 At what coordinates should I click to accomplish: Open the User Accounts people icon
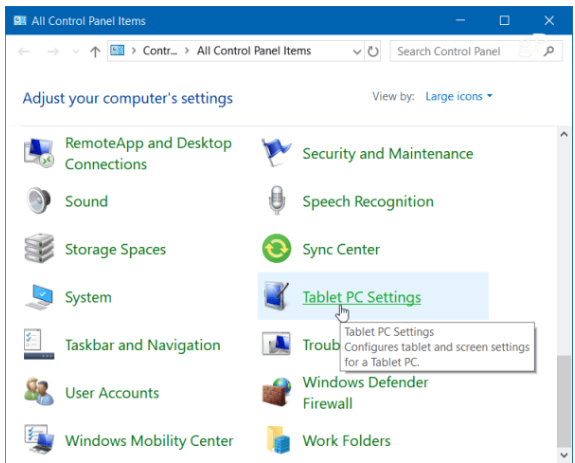(x=39, y=392)
